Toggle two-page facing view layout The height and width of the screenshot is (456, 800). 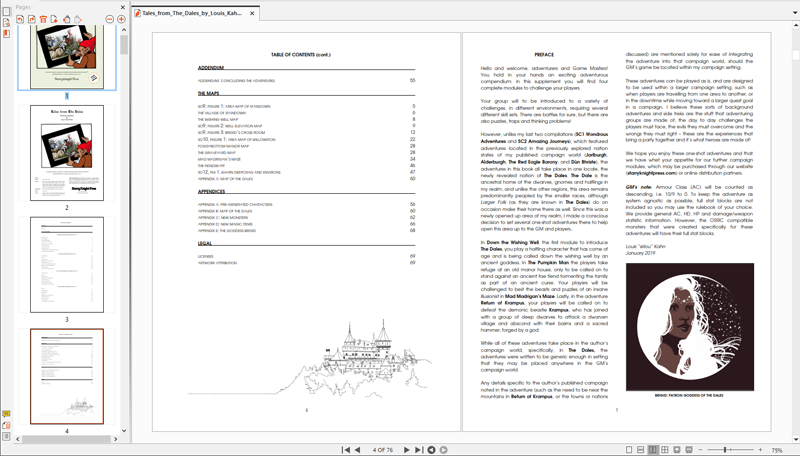tap(653, 450)
